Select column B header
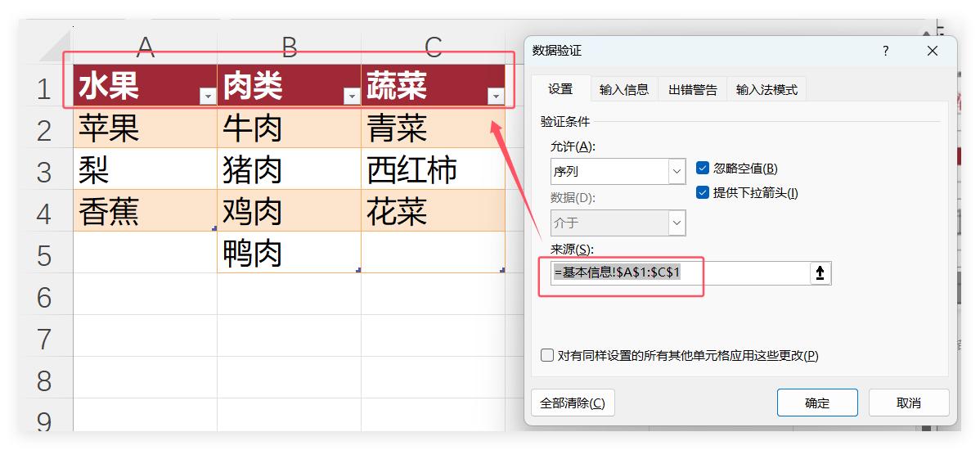The height and width of the screenshot is (450, 980). pyautogui.click(x=290, y=47)
